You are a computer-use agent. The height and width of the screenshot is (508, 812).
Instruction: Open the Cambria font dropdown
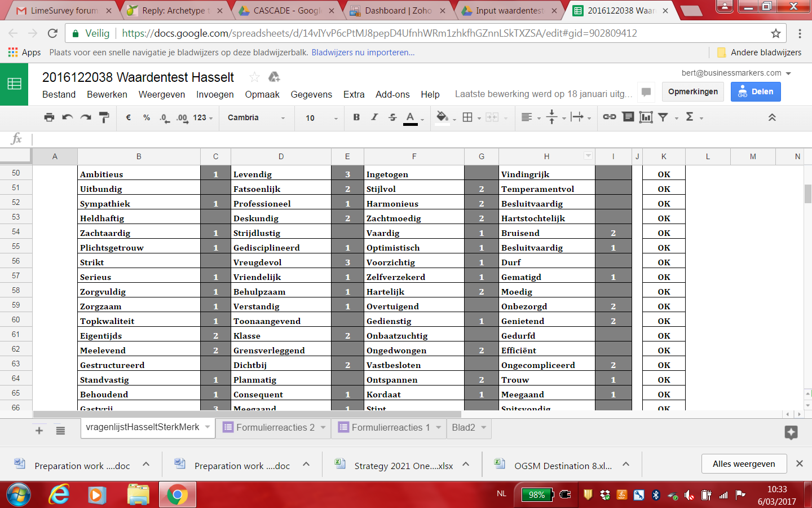tap(256, 118)
